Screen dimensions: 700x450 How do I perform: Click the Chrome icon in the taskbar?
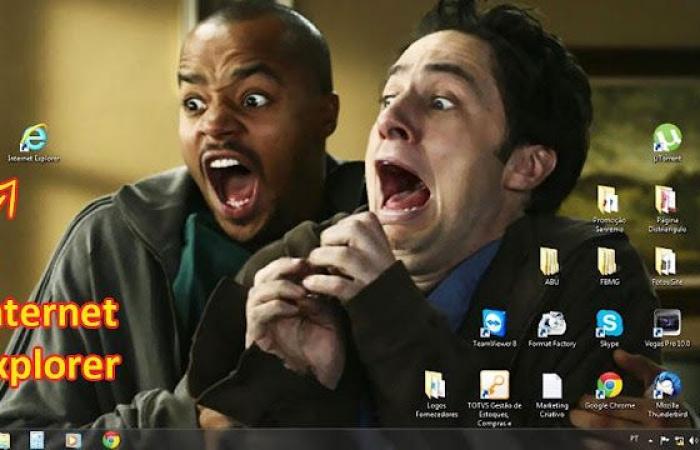(111, 440)
